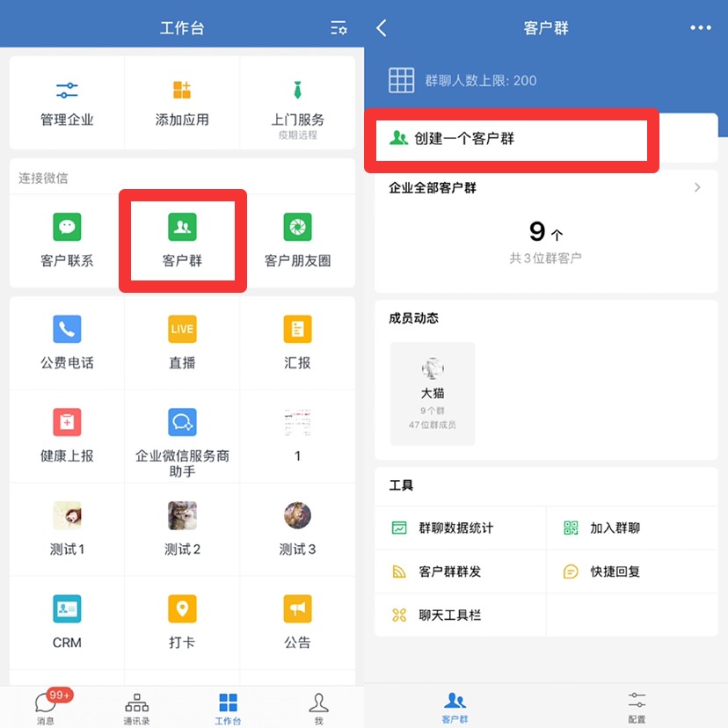
Task: Select the 大猫 member card
Action: tap(433, 394)
